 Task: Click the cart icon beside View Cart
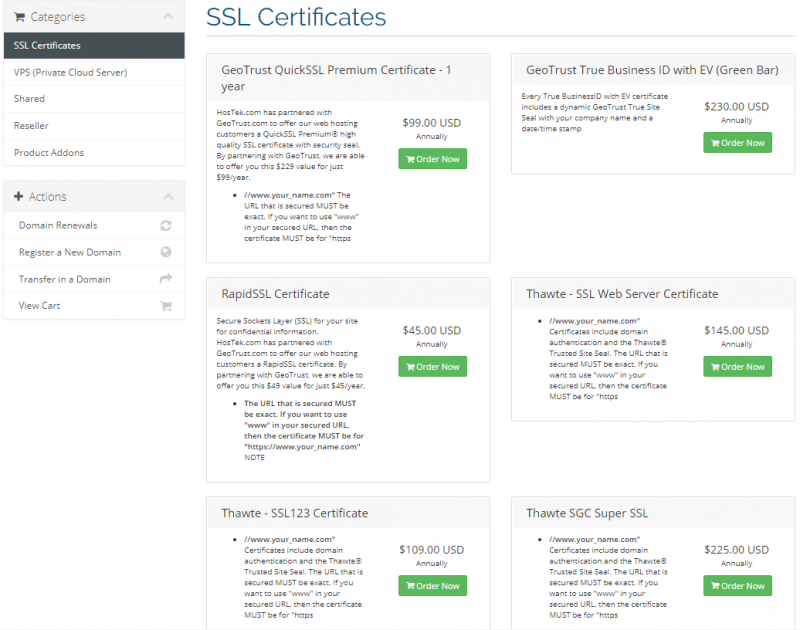166,306
